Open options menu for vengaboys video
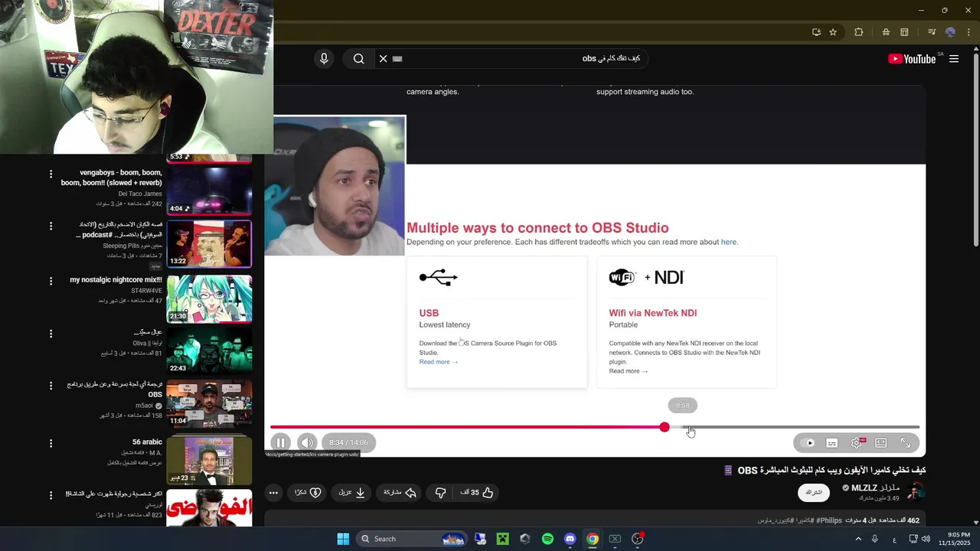The width and height of the screenshot is (980, 551). point(51,174)
